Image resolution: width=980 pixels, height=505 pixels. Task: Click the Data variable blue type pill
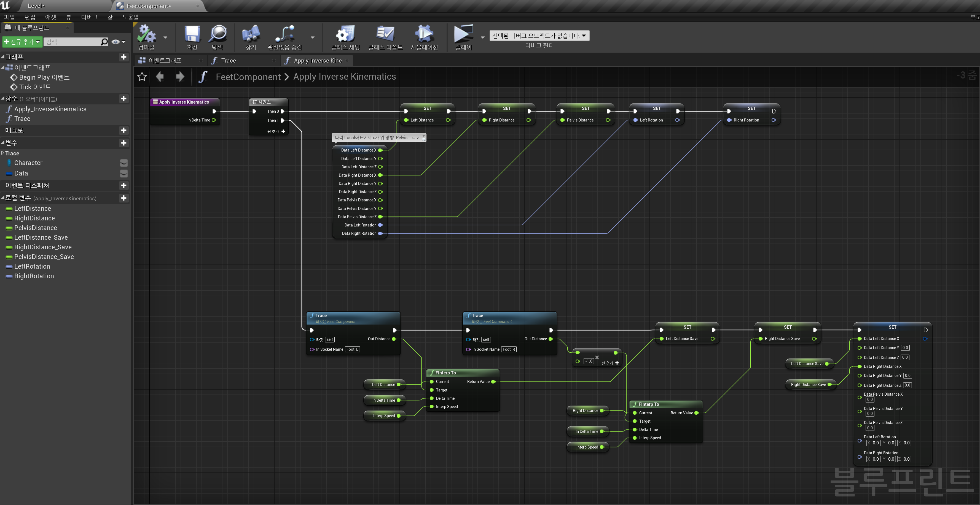point(9,174)
